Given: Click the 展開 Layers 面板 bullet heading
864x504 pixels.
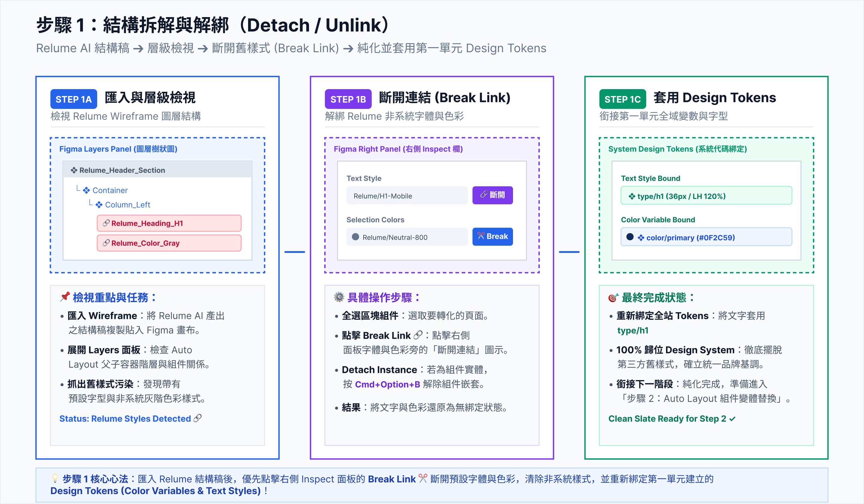Looking at the screenshot, I should tap(104, 350).
